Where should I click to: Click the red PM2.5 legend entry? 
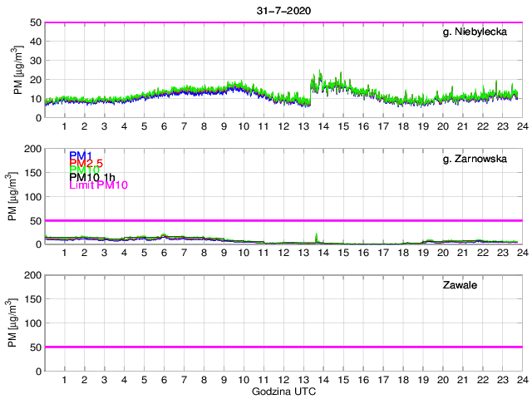coord(86,163)
